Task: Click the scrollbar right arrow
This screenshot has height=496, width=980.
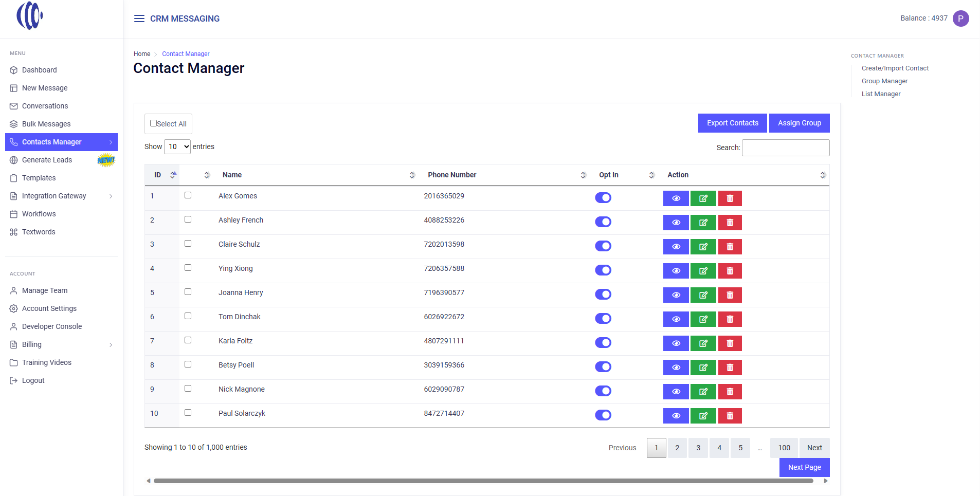Action: (826, 481)
